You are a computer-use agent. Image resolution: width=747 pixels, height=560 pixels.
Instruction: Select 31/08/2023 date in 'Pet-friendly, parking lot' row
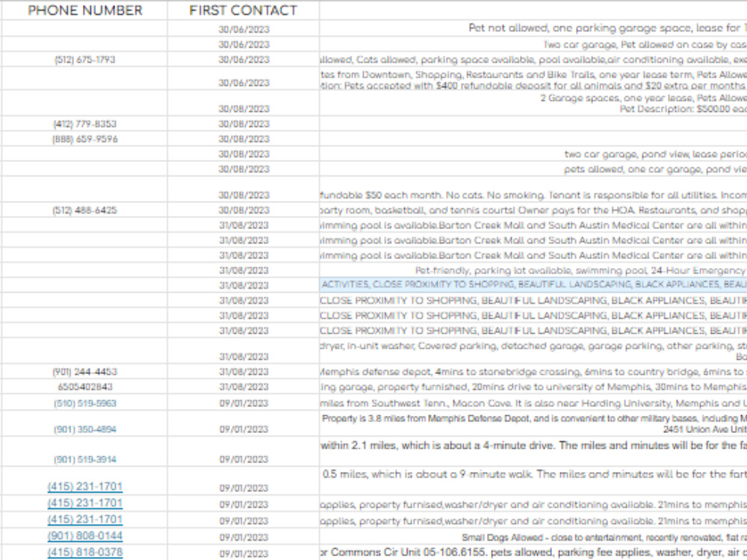pyautogui.click(x=244, y=270)
